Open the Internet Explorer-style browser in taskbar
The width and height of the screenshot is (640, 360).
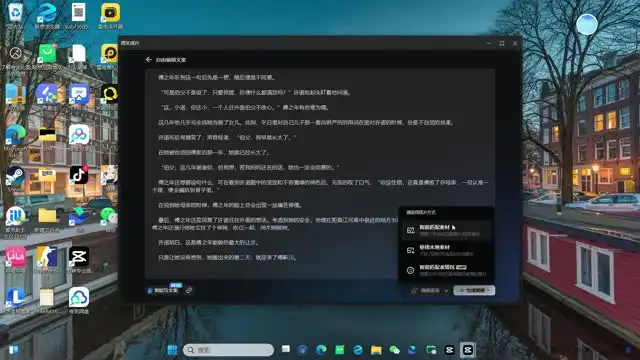(x=358, y=350)
